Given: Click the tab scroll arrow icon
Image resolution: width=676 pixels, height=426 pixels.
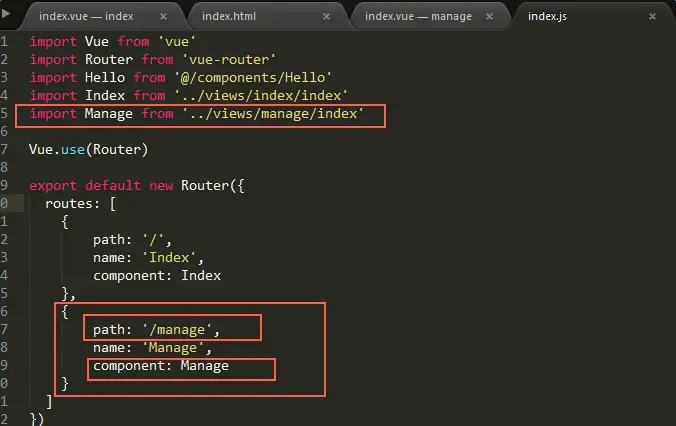Looking at the screenshot, I should [x=6, y=13].
